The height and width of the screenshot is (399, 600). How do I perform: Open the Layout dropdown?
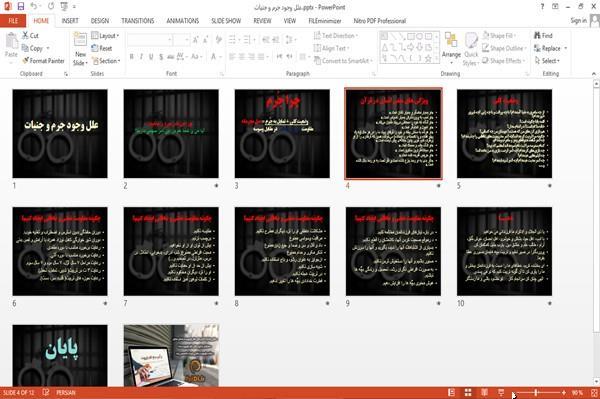pyautogui.click(x=105, y=36)
